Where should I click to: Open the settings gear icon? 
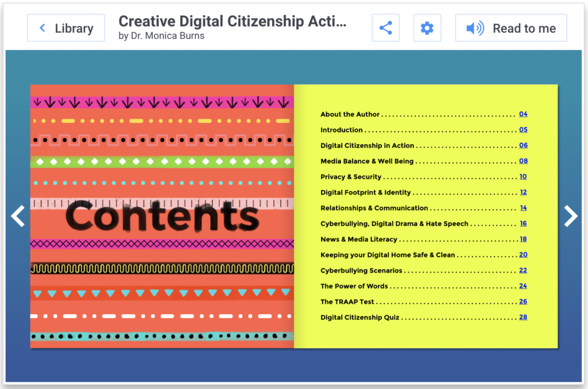(427, 28)
